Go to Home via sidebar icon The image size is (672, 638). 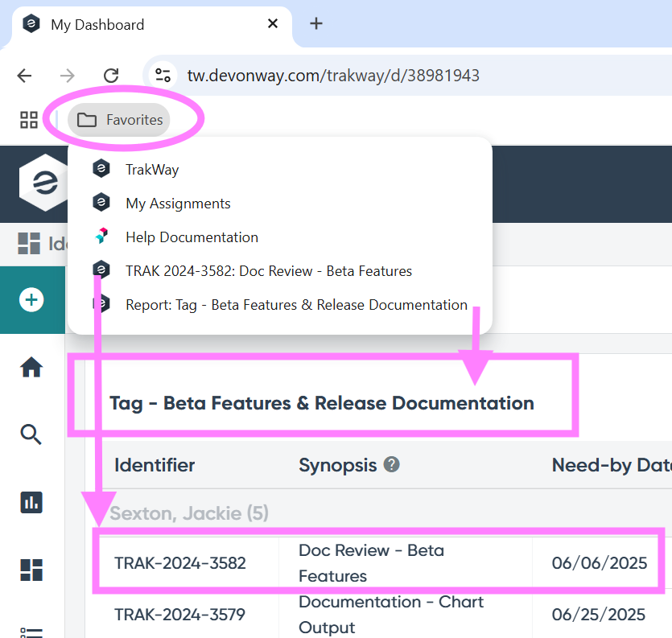pyautogui.click(x=31, y=367)
